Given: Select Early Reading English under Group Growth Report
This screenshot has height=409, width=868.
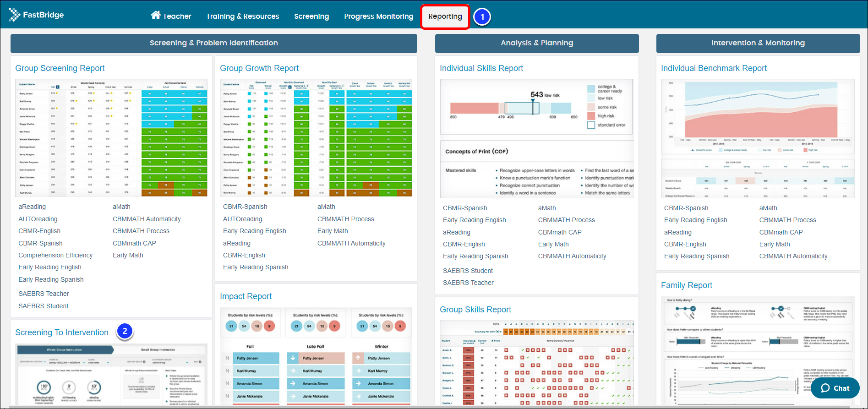Looking at the screenshot, I should point(255,231).
